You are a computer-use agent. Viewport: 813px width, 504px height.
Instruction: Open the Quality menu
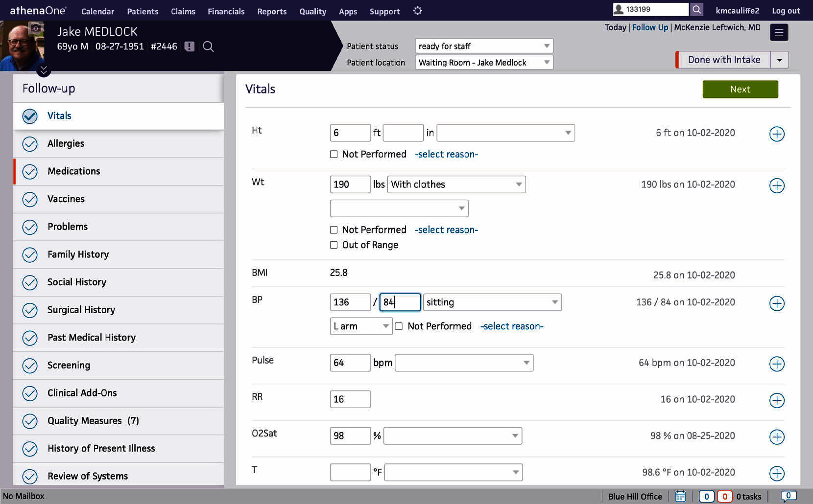pyautogui.click(x=312, y=11)
